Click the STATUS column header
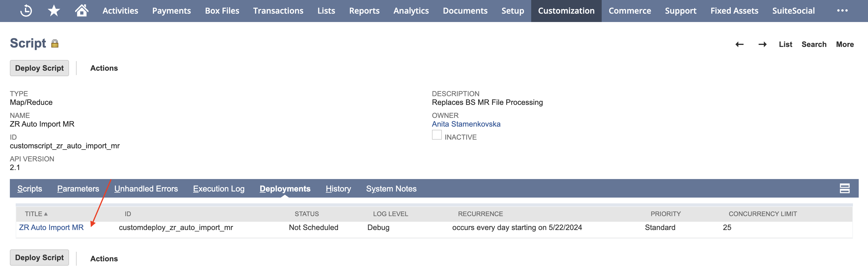The height and width of the screenshot is (270, 868). (307, 214)
